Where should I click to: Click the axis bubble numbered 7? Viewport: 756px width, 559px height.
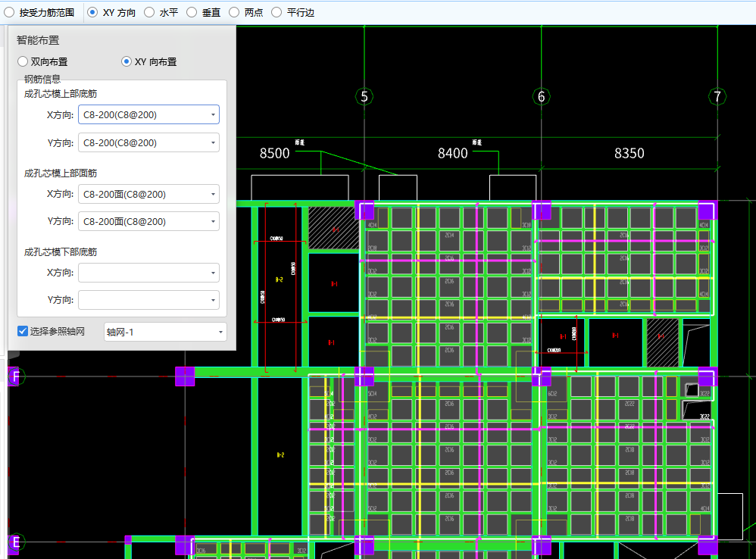[x=717, y=97]
